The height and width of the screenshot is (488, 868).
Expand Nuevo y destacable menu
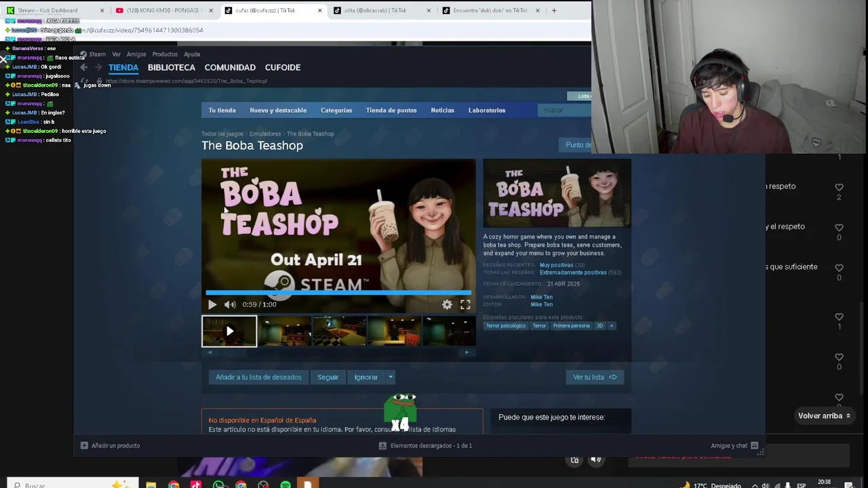pyautogui.click(x=278, y=110)
